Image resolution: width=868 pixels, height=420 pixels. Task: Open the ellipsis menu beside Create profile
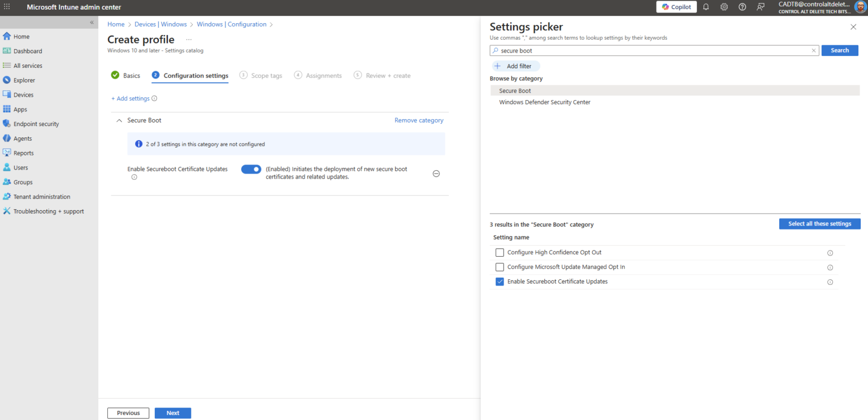coord(189,40)
